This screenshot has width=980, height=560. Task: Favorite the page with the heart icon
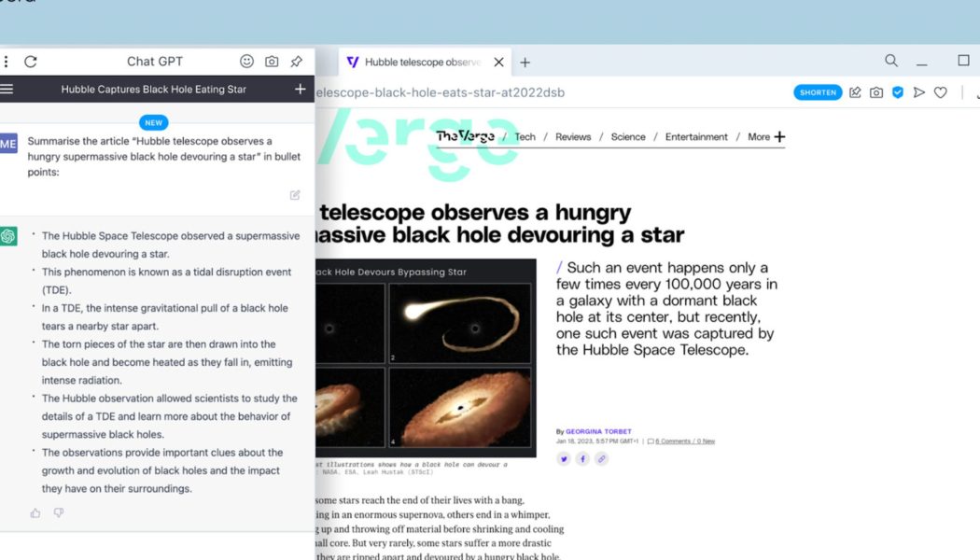940,92
